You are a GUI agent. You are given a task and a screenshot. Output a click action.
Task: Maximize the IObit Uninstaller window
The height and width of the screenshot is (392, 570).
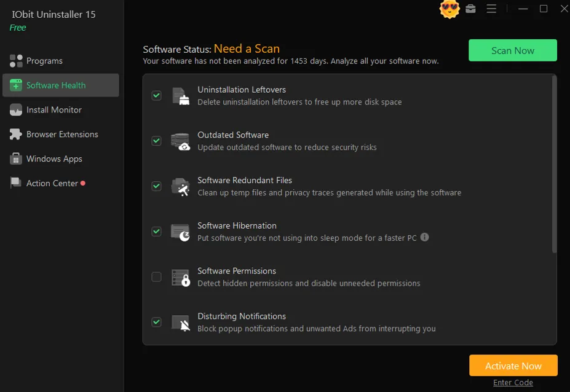544,9
